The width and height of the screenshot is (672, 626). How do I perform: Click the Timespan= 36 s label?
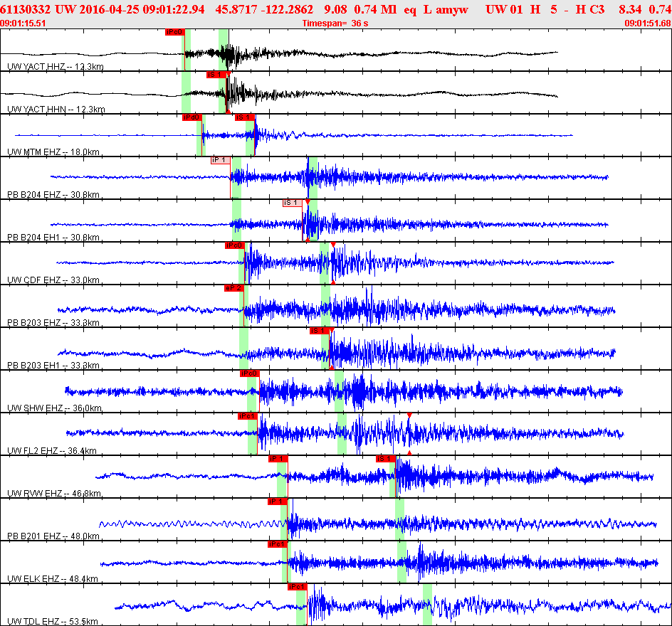pos(335,23)
